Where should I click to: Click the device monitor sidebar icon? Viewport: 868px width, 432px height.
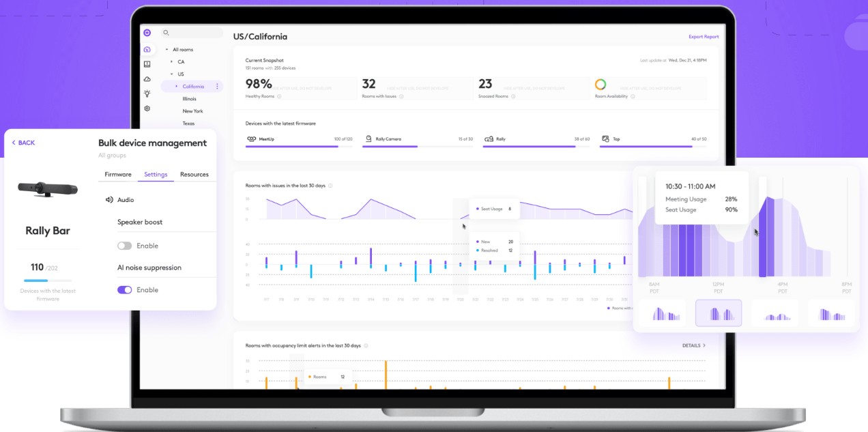pos(147,64)
